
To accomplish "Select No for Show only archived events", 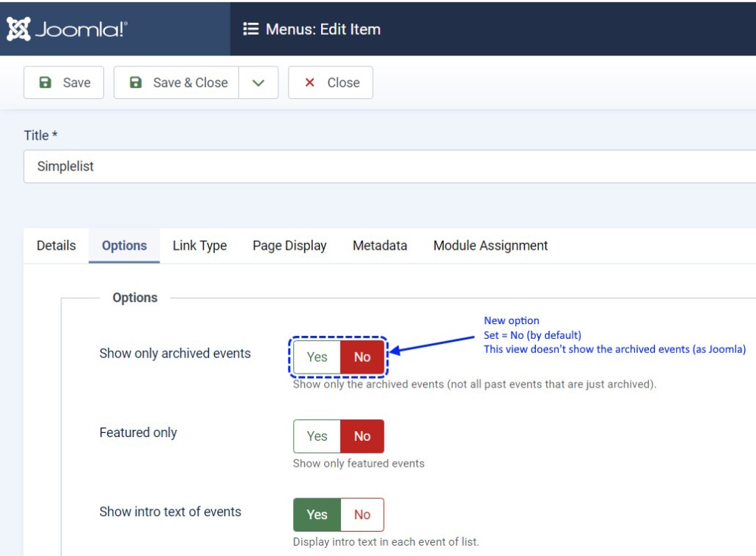I will (x=362, y=357).
